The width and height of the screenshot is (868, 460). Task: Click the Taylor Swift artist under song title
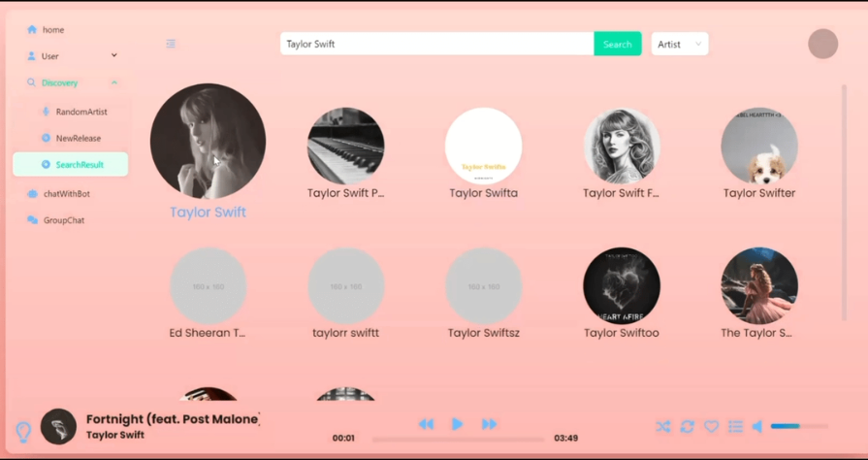pos(115,435)
